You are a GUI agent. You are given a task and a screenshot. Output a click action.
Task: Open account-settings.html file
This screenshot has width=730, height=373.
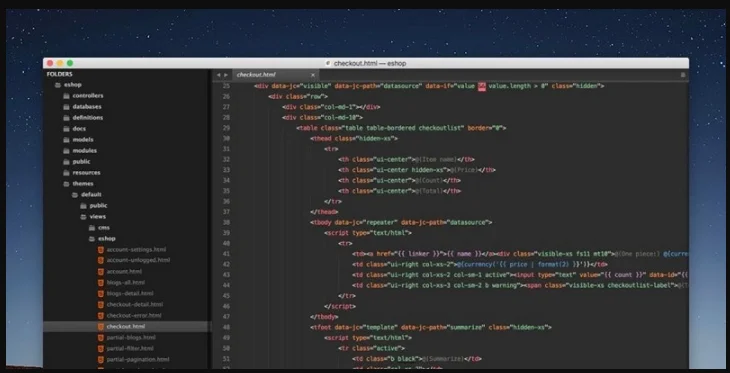pyautogui.click(x=136, y=250)
